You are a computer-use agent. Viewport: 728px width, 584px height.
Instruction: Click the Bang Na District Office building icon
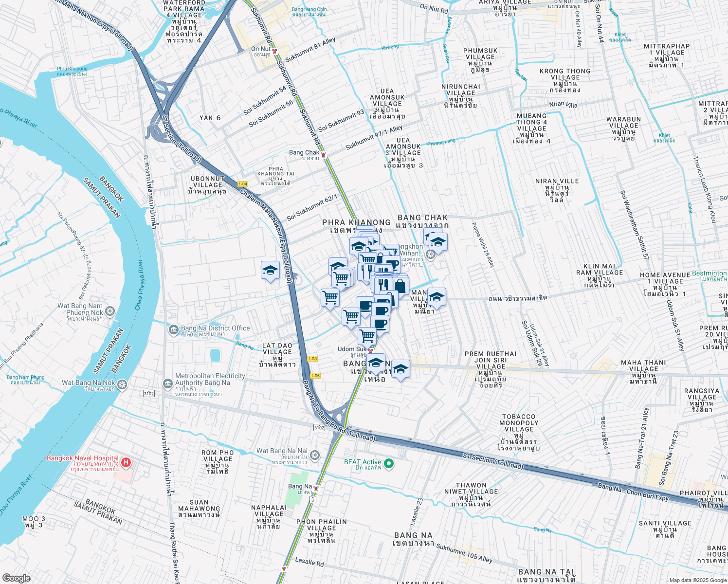174,328
